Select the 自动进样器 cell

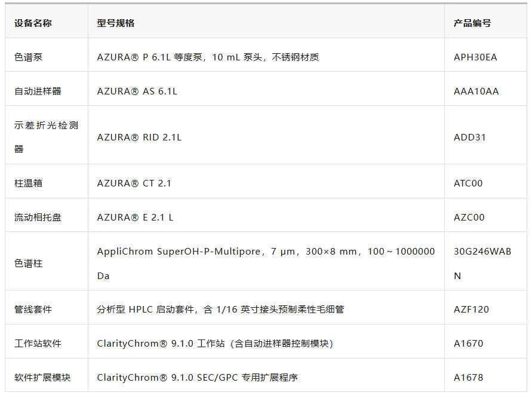47,89
